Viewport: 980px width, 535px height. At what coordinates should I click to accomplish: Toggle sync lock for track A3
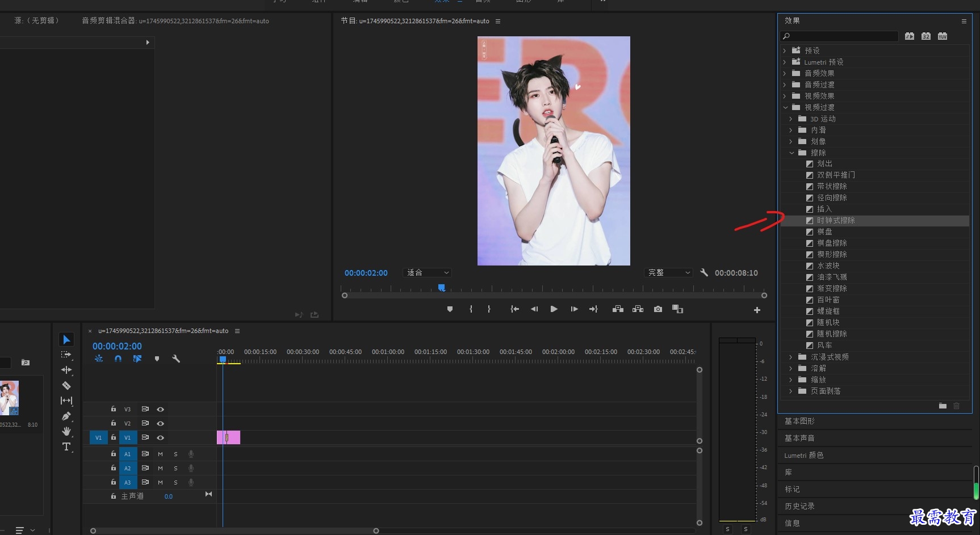[145, 482]
